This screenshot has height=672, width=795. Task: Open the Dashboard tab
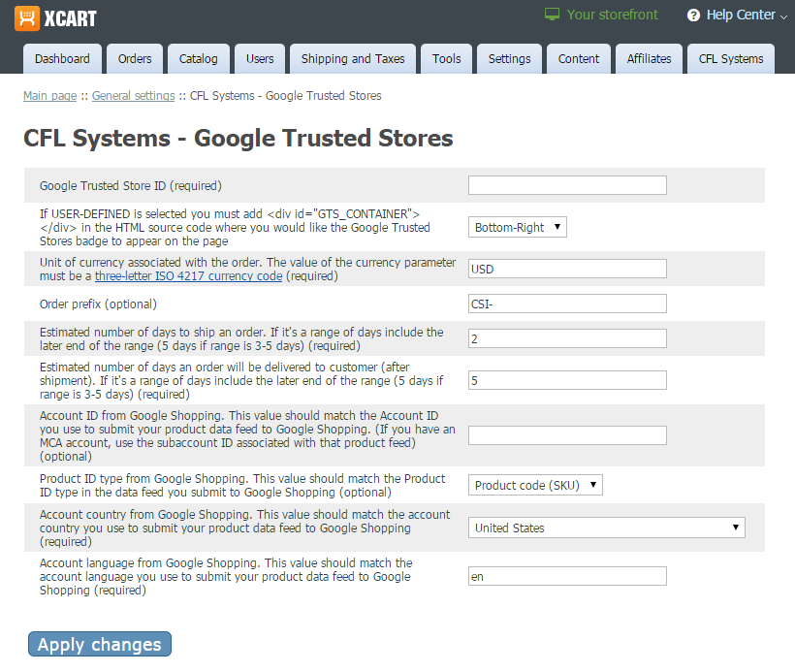62,59
